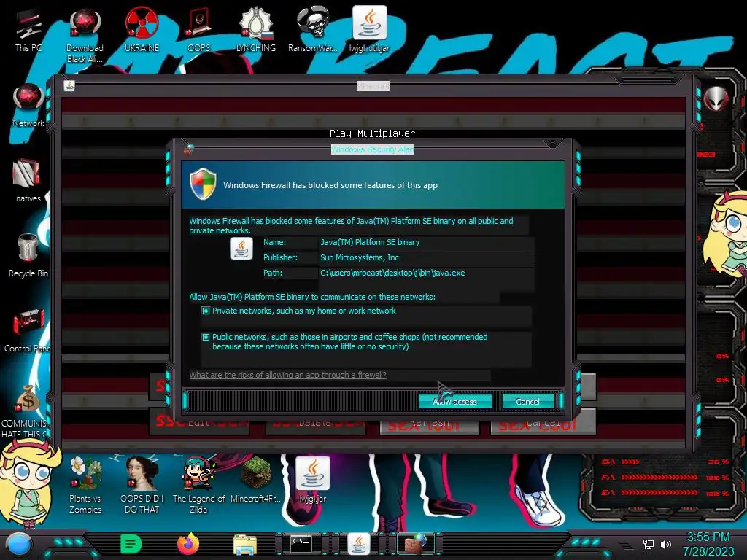Click the Alienware head gadget icon
The height and width of the screenshot is (560, 747).
[x=716, y=98]
